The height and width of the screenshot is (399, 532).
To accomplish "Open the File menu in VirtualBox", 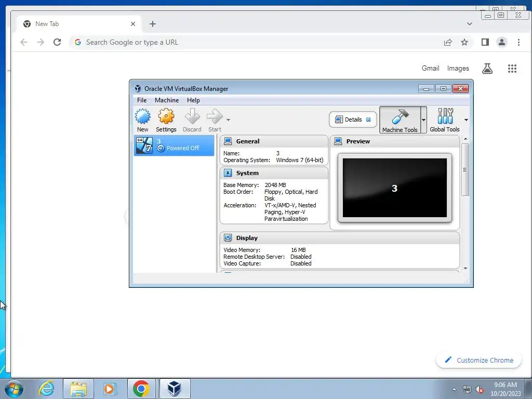I will 142,100.
